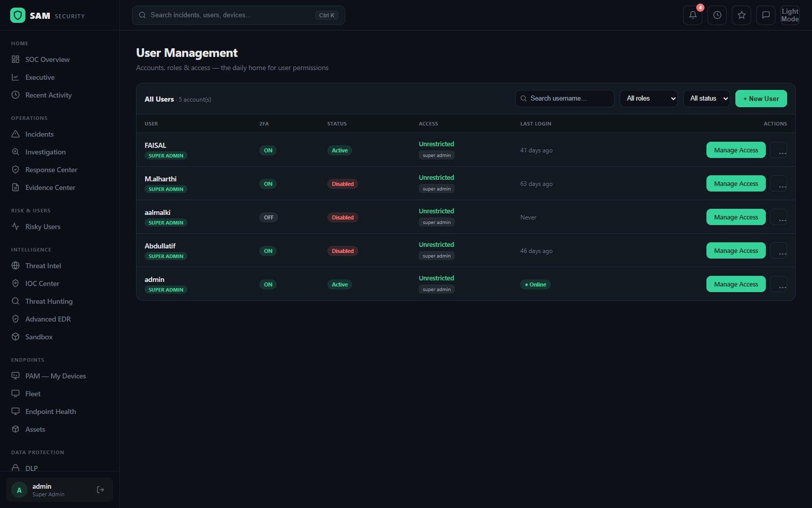Go to Threat Hunting

coord(60,301)
